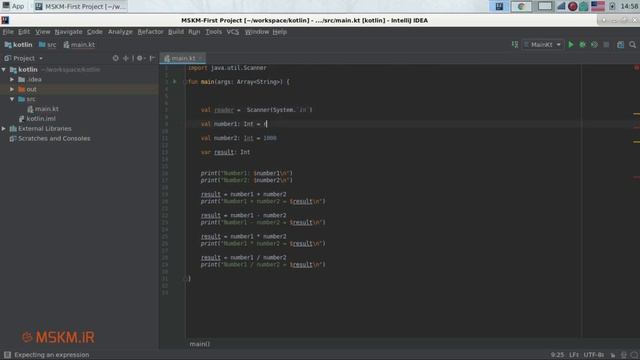Screen dimensions: 640x360
Task: Click the IntelliJ icon in the system panel
Action: pos(499,6)
